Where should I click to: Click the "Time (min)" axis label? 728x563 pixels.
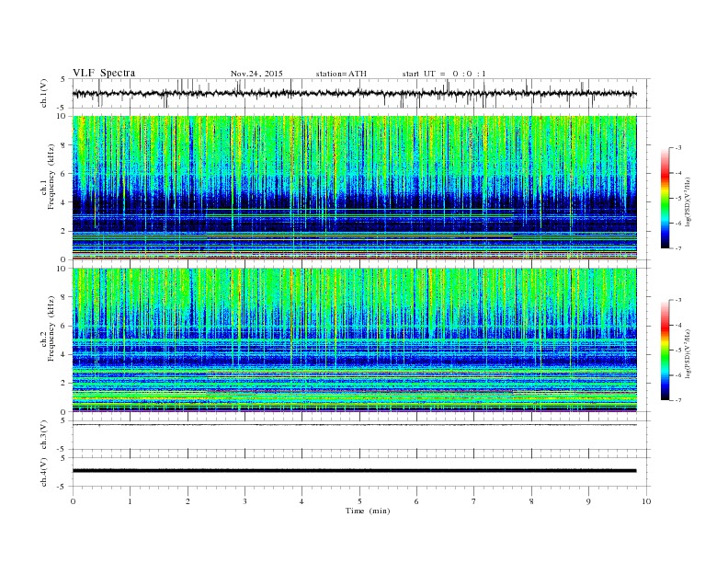(368, 511)
